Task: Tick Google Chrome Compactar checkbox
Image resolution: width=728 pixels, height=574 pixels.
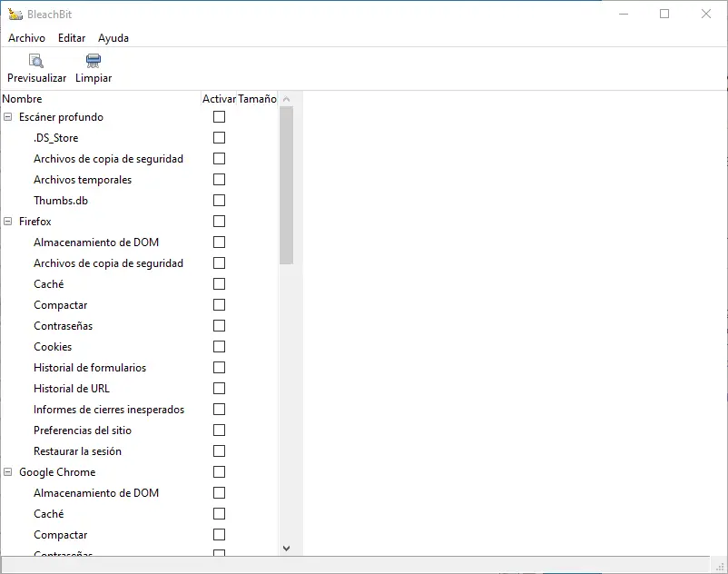Action: tap(219, 535)
